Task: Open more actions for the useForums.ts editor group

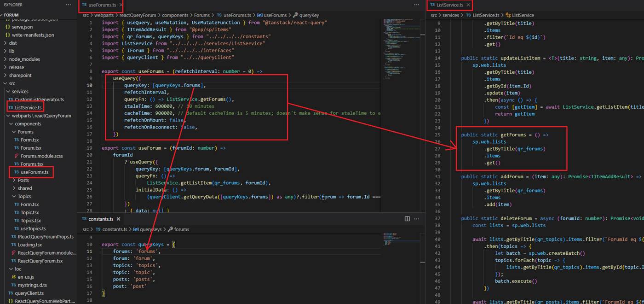Action: tap(417, 5)
